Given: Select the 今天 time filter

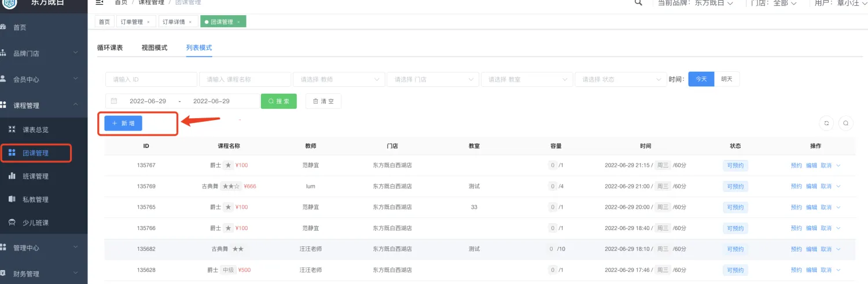Looking at the screenshot, I should pyautogui.click(x=701, y=79).
